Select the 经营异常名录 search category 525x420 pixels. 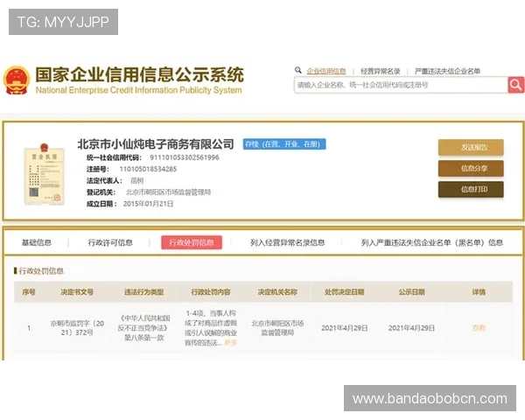[x=381, y=71]
